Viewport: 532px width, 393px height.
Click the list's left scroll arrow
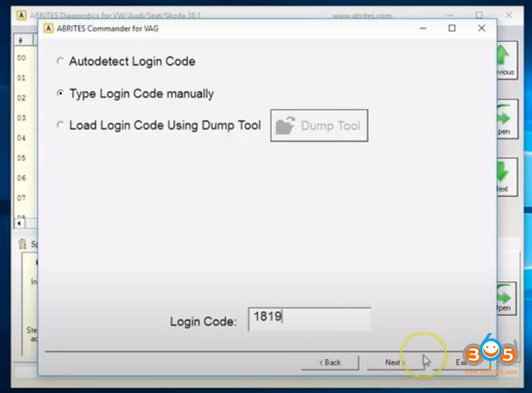tap(19, 223)
